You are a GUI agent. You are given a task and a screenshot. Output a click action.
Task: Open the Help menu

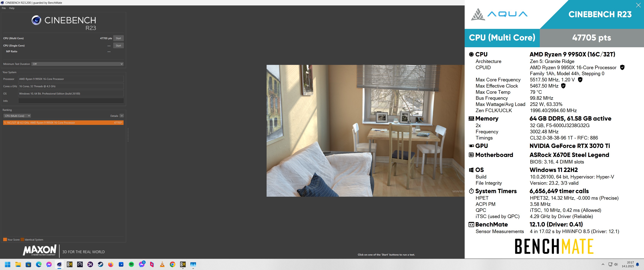11,8
